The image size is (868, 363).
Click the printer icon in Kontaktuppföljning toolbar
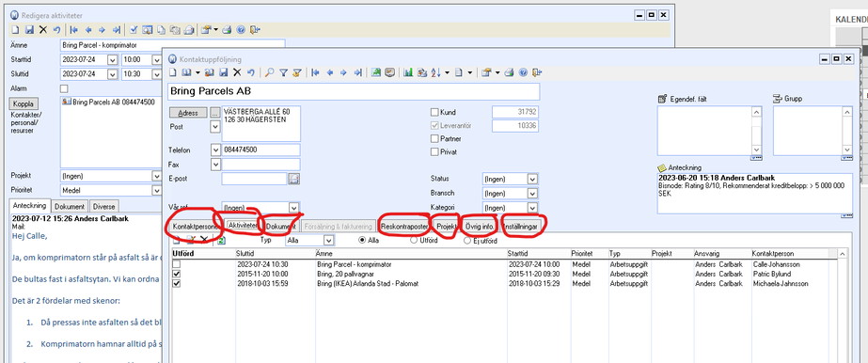pos(509,71)
